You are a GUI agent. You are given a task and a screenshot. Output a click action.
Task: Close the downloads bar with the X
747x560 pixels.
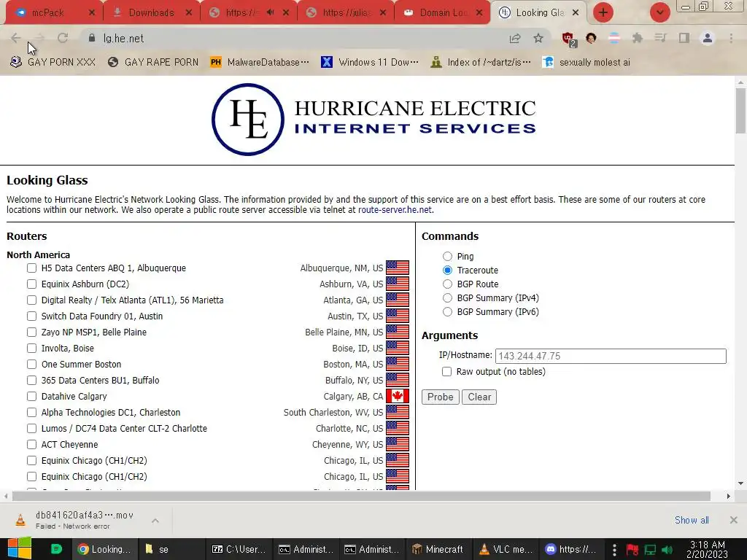point(734,520)
